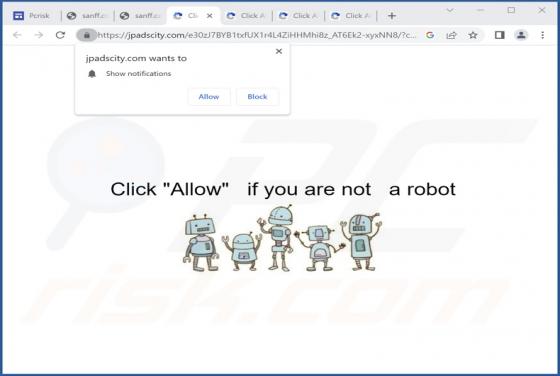The image size is (560, 376).
Task: Minimize the browser window
Action: [480, 10]
